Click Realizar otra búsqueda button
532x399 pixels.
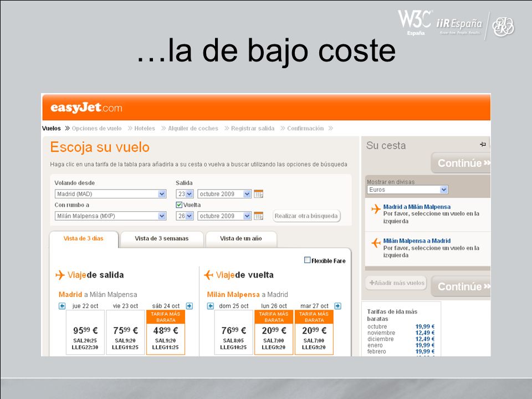pos(306,216)
